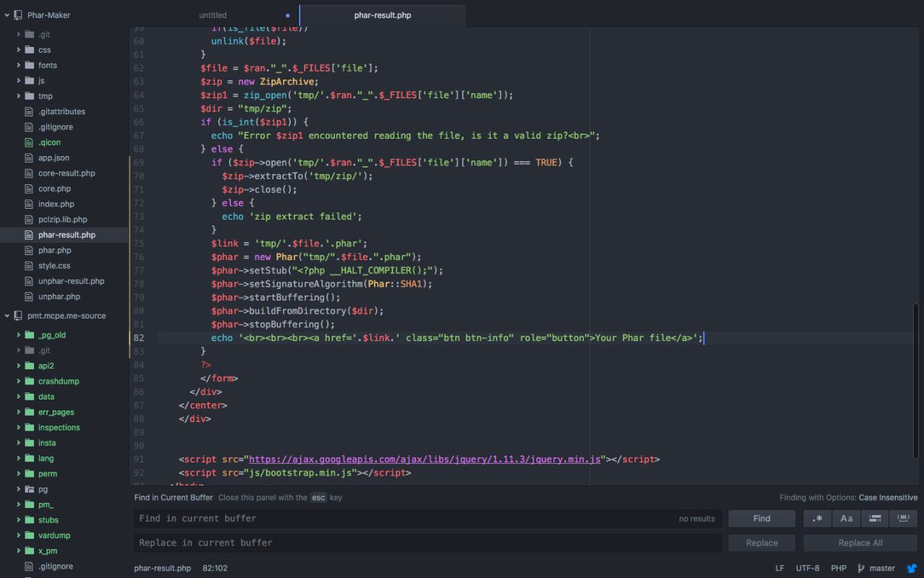Switch to the untitled tab
Screen dimensions: 924x578
(213, 15)
